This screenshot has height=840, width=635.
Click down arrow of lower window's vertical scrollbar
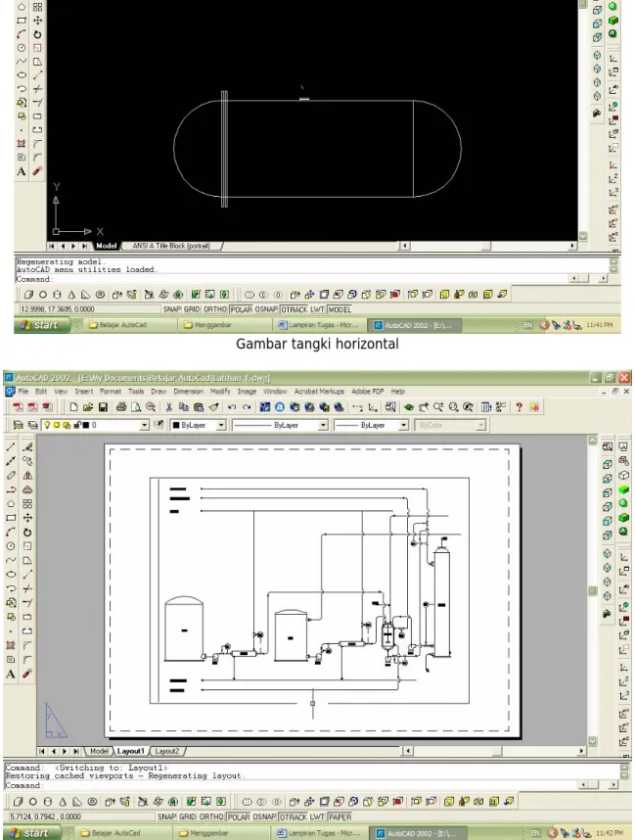(592, 741)
